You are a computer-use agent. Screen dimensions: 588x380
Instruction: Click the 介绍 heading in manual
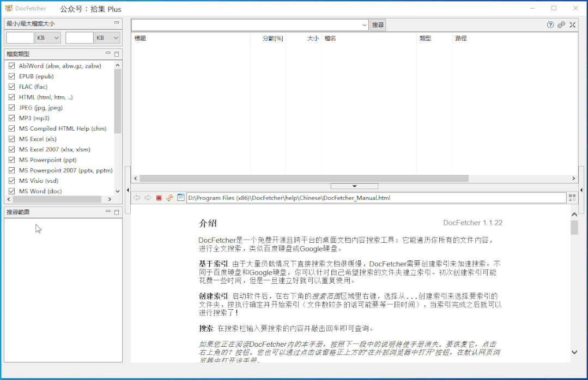[208, 223]
